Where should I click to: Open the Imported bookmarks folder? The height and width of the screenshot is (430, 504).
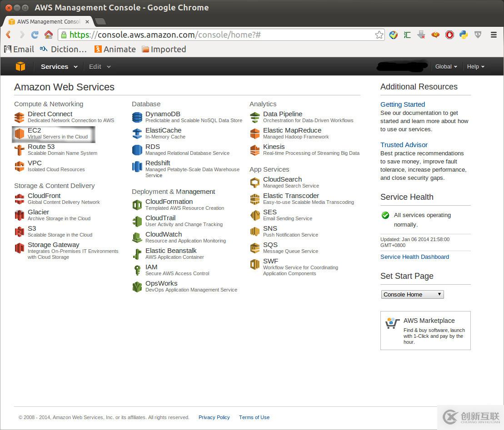[164, 49]
